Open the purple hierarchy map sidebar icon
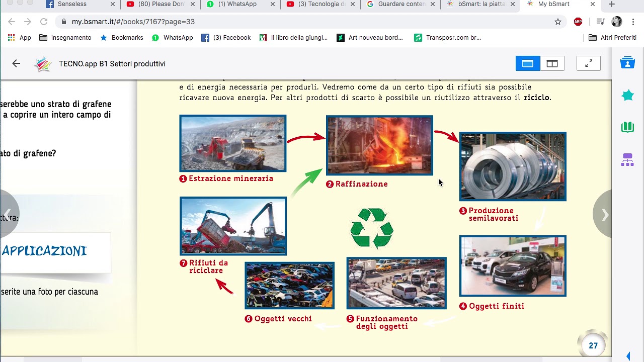The image size is (644, 362). click(x=627, y=160)
